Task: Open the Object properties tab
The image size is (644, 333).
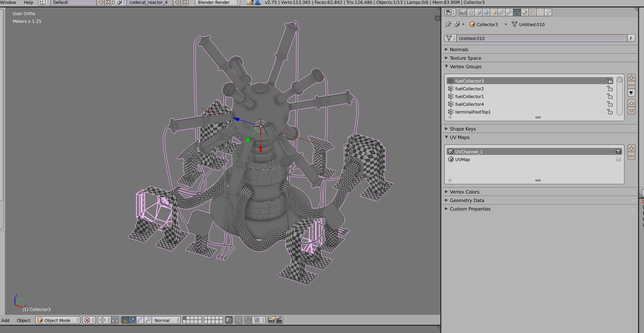Action: (x=494, y=12)
